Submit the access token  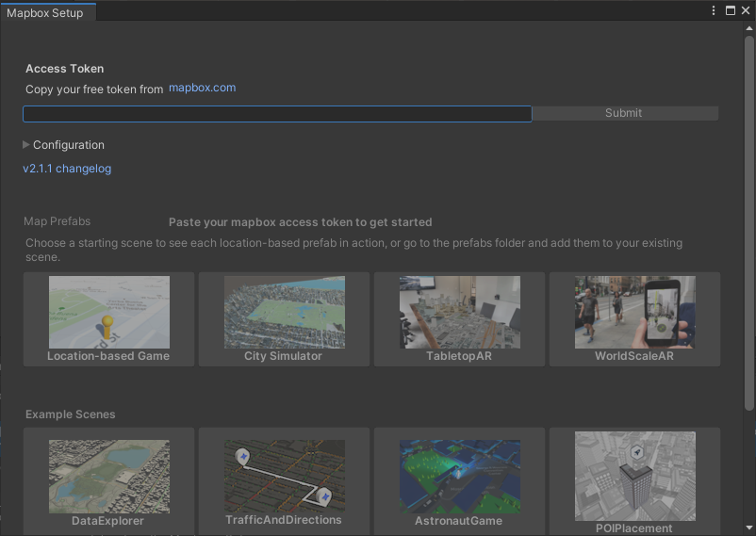tap(625, 113)
